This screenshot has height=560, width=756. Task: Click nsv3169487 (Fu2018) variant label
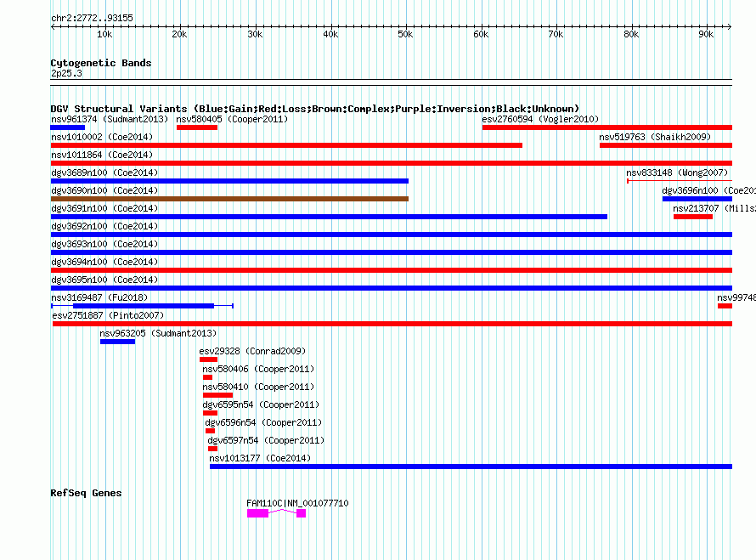[x=99, y=297]
